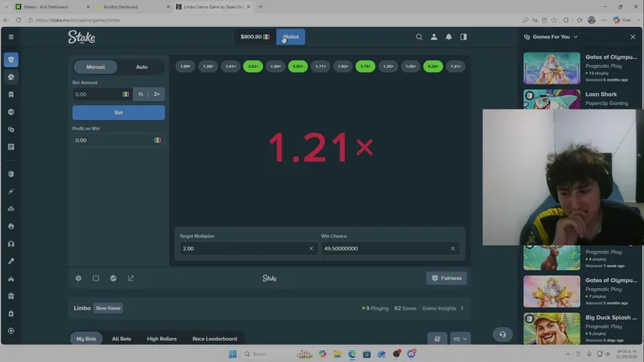This screenshot has height=362, width=644.
Task: Click the browser address bar URL
Action: (x=78, y=20)
